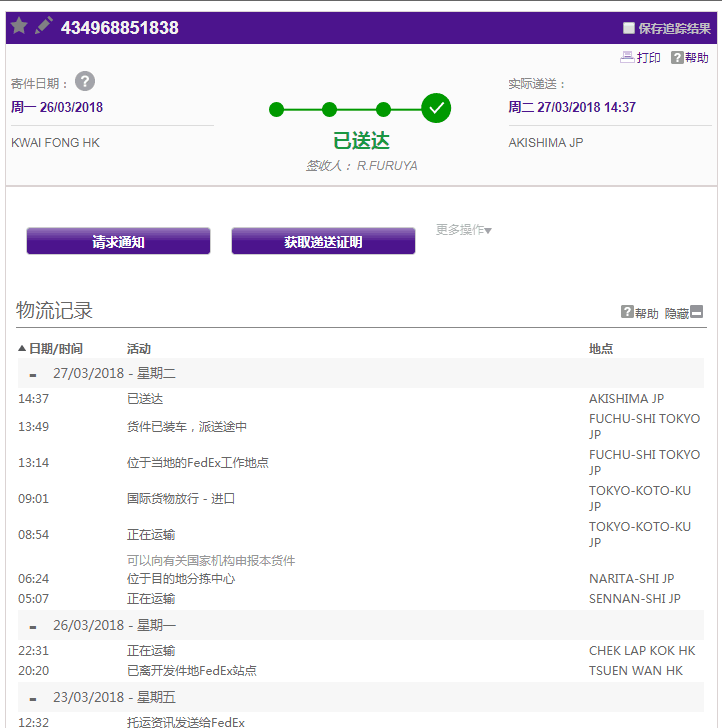
Task: Open the 更多操作 dropdown
Action: click(463, 229)
